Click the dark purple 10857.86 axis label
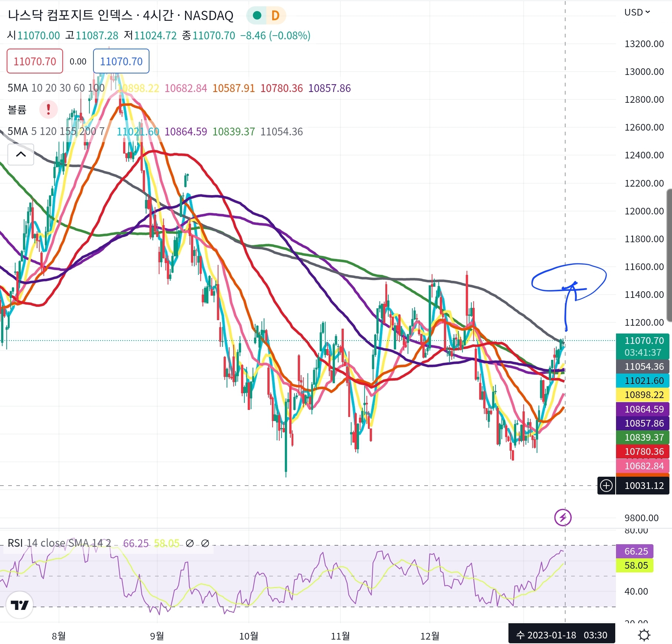672x644 pixels. pos(643,423)
